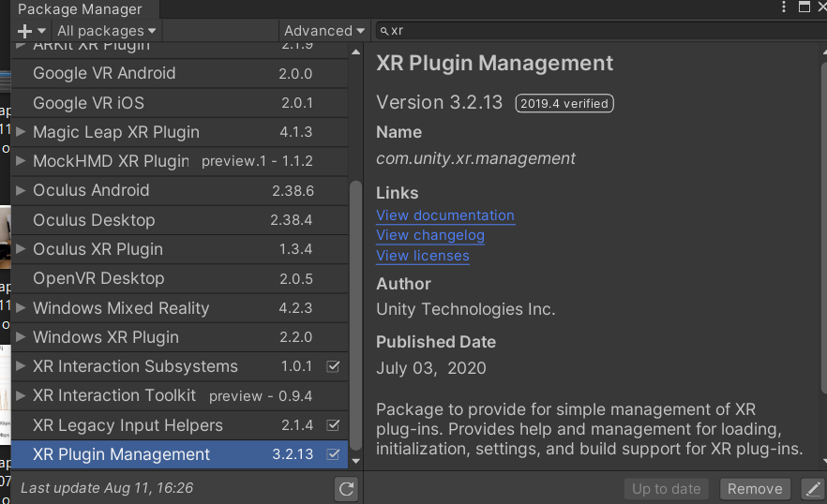Viewport: 827px width, 504px height.
Task: Select Google VR Android package
Action: pyautogui.click(x=179, y=73)
